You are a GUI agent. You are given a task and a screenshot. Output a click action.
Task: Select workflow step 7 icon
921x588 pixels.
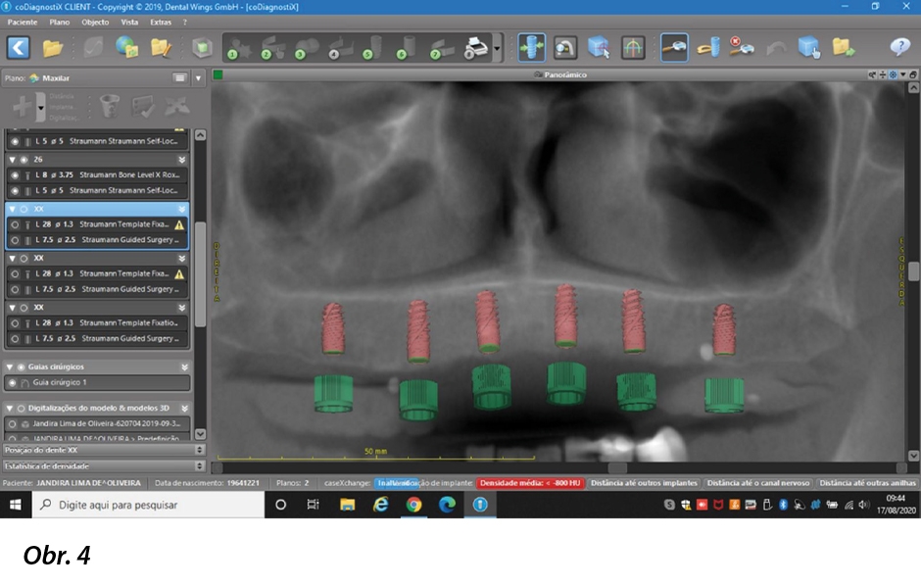click(x=442, y=48)
